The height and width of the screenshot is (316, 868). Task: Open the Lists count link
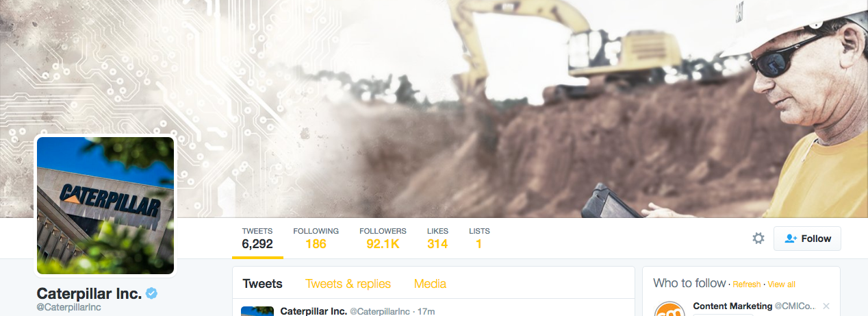click(479, 238)
